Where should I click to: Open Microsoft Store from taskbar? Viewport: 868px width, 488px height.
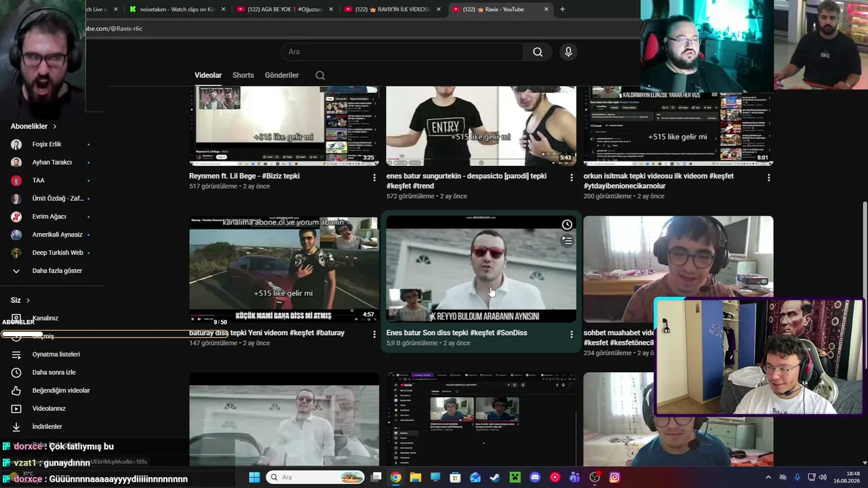click(x=455, y=477)
